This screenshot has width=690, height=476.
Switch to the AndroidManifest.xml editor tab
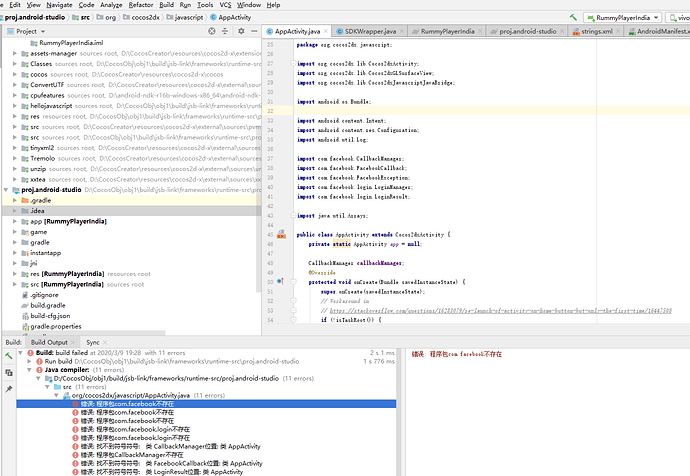click(x=657, y=31)
